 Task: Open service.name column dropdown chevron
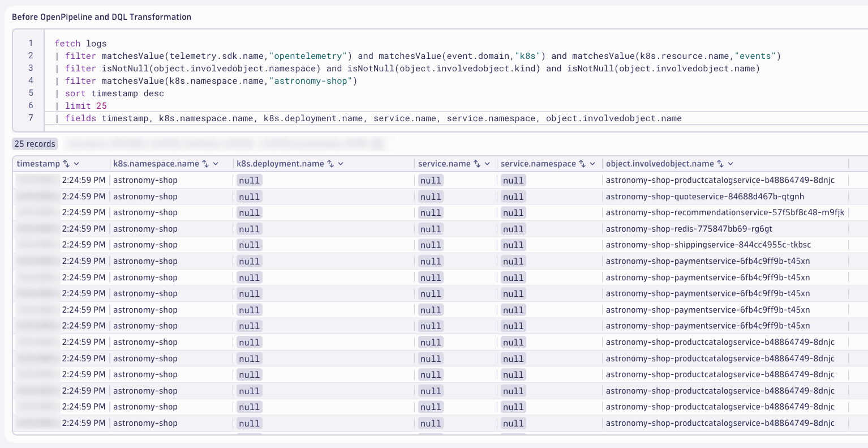(487, 164)
